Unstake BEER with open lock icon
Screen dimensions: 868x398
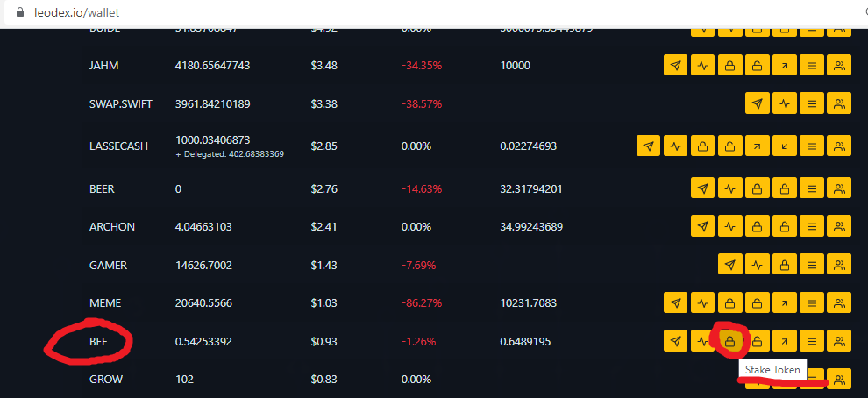[x=784, y=188]
